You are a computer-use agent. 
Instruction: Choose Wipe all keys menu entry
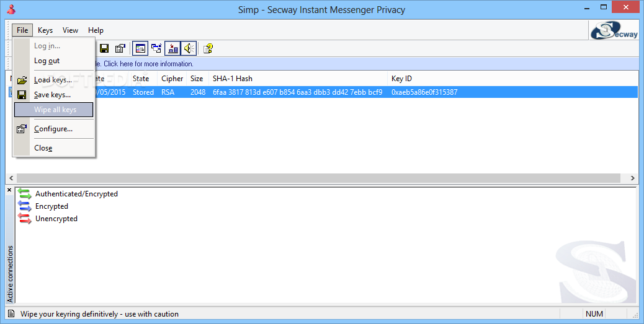click(54, 110)
